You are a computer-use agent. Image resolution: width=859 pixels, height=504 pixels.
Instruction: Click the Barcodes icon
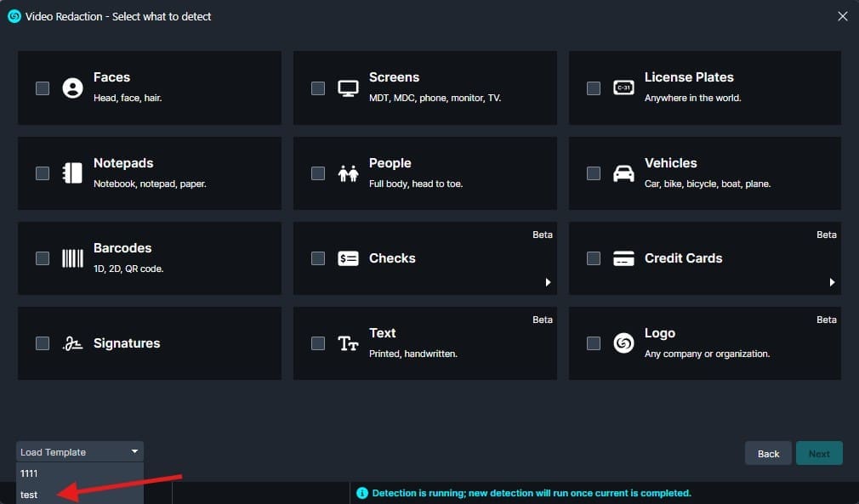click(72, 258)
